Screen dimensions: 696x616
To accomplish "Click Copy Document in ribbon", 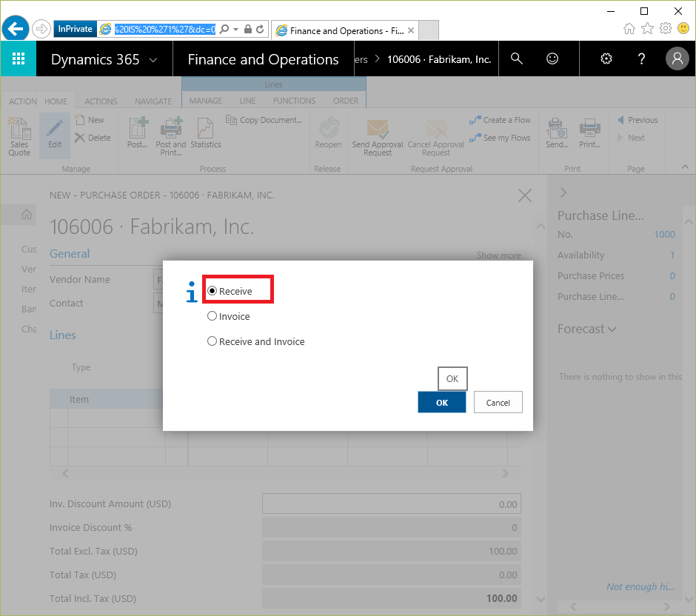I will [264, 120].
